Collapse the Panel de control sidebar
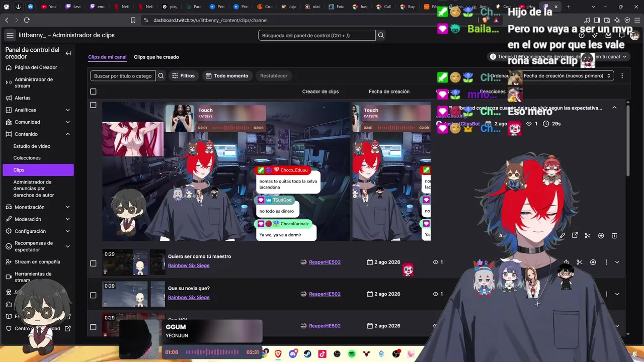 pos(68,53)
